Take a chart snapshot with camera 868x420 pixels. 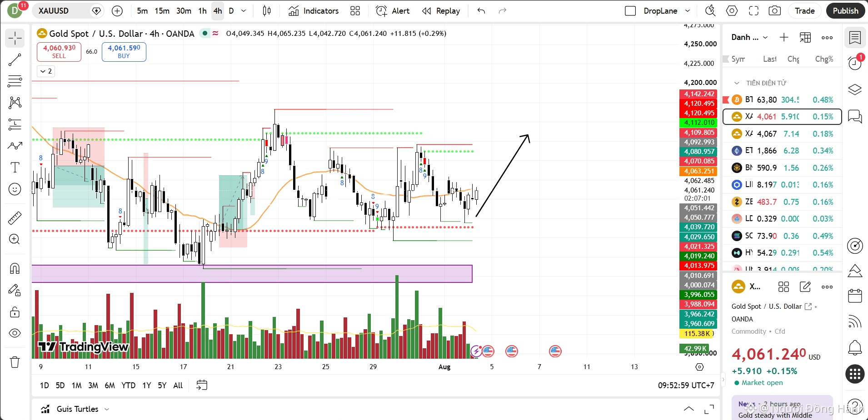[775, 11]
